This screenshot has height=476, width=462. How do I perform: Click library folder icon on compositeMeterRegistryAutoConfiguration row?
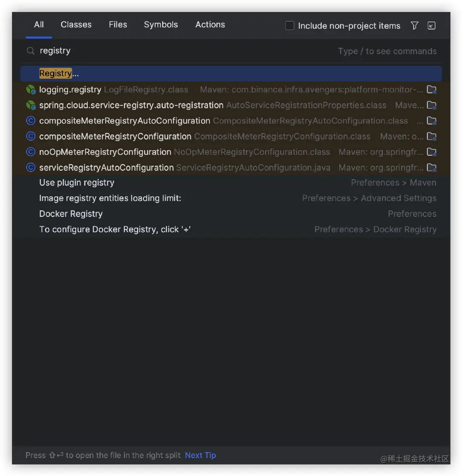click(x=431, y=121)
